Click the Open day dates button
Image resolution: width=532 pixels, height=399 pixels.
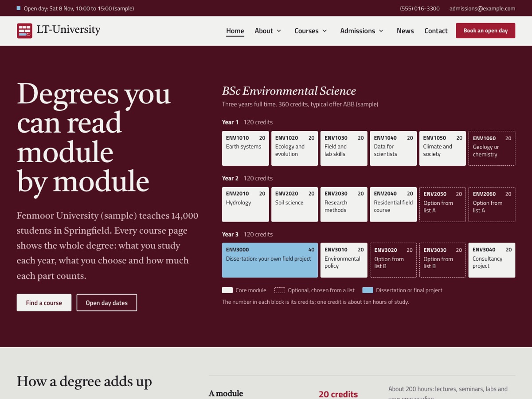pos(107,303)
